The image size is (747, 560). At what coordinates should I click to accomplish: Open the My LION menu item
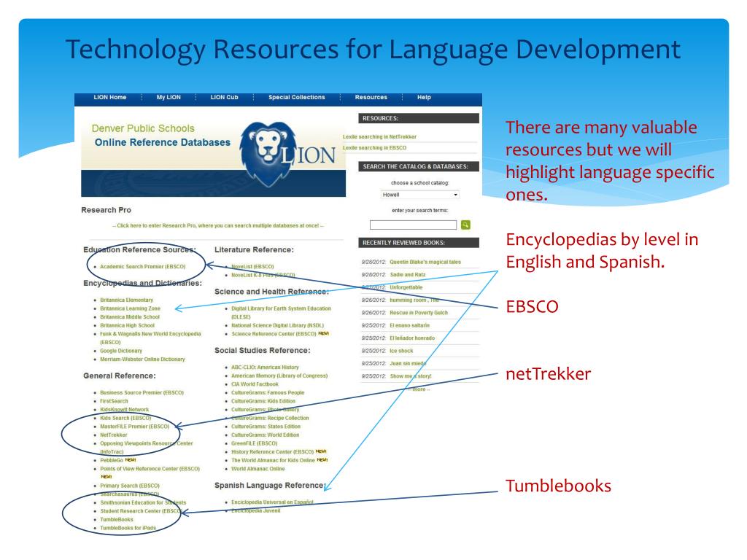[169, 97]
